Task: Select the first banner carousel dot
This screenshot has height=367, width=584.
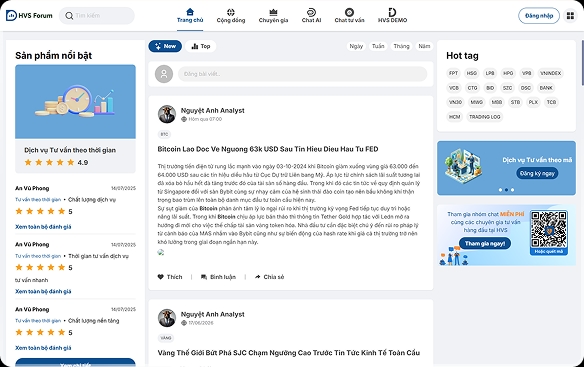Action: point(500,190)
